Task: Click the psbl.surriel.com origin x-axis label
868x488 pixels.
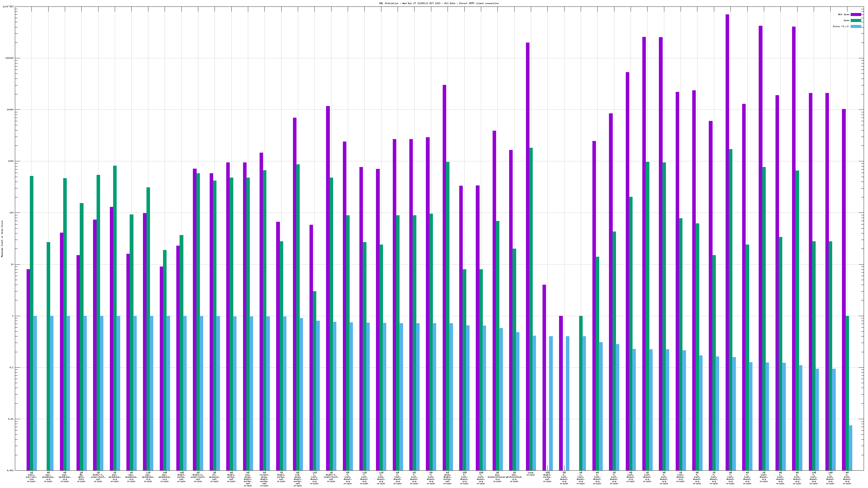Action: pos(31,477)
